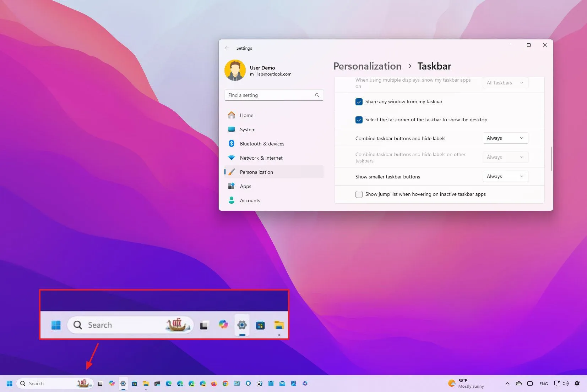This screenshot has height=392, width=587.
Task: Launch Google Chrome from the taskbar
Action: tap(225, 383)
